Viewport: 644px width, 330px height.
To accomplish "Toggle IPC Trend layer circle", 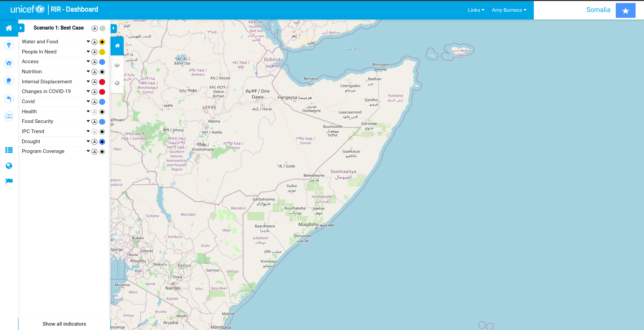I will [102, 132].
